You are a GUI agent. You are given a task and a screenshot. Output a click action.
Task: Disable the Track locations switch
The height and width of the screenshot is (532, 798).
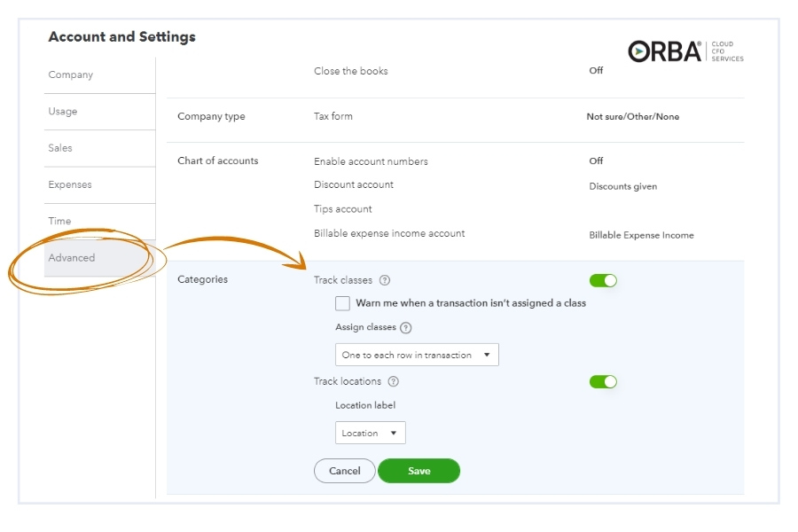point(603,381)
